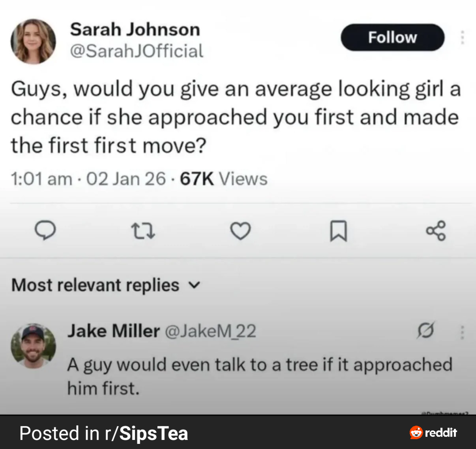Open the three-dot menu beside Follow

tap(462, 37)
